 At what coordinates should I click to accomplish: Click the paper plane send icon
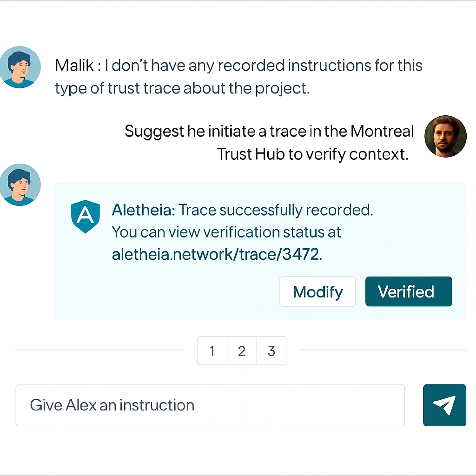[444, 405]
